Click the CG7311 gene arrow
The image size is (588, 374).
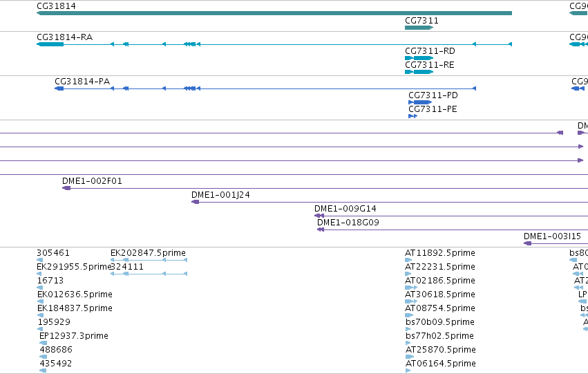419,28
